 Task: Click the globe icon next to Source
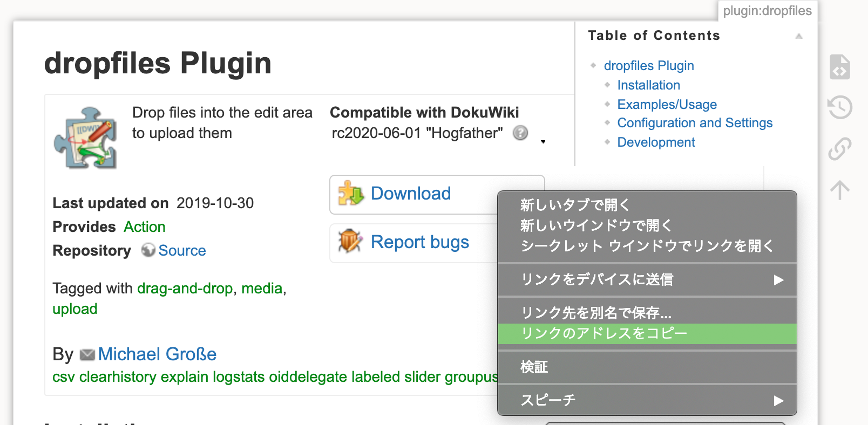[x=148, y=250]
